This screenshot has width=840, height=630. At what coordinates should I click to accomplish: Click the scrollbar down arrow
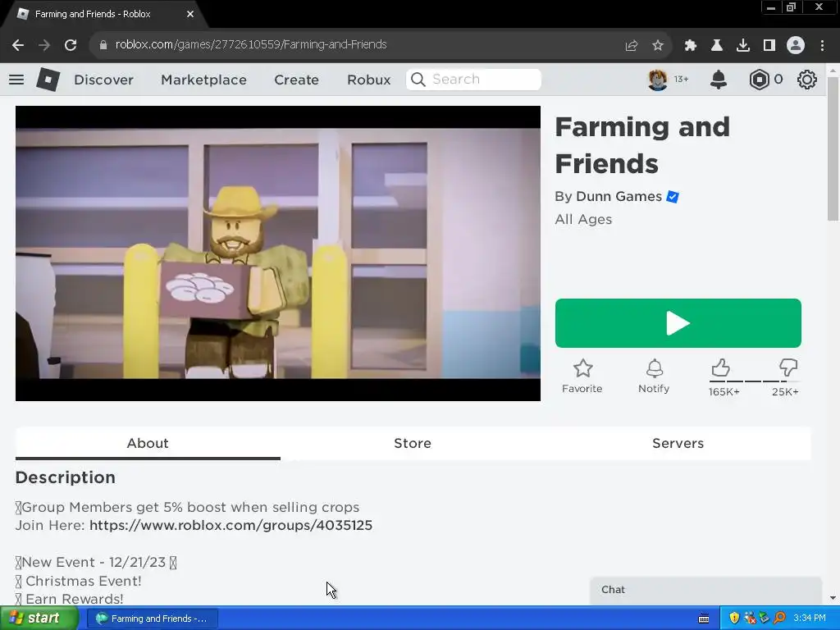833,598
